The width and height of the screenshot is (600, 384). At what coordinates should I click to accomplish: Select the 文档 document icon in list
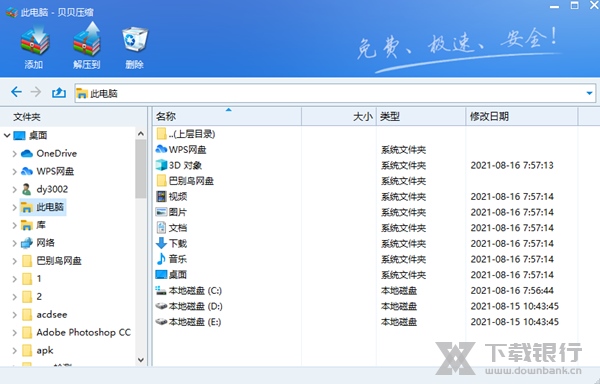161,228
